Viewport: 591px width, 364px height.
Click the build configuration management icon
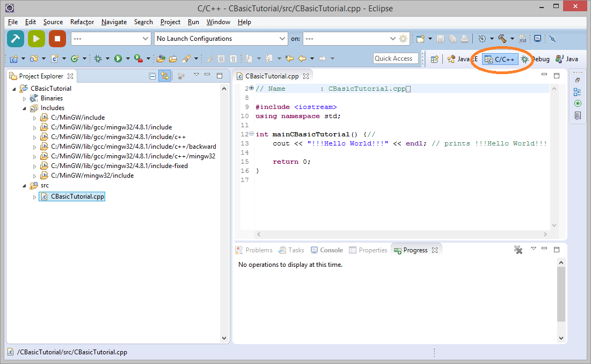pyautogui.click(x=482, y=39)
